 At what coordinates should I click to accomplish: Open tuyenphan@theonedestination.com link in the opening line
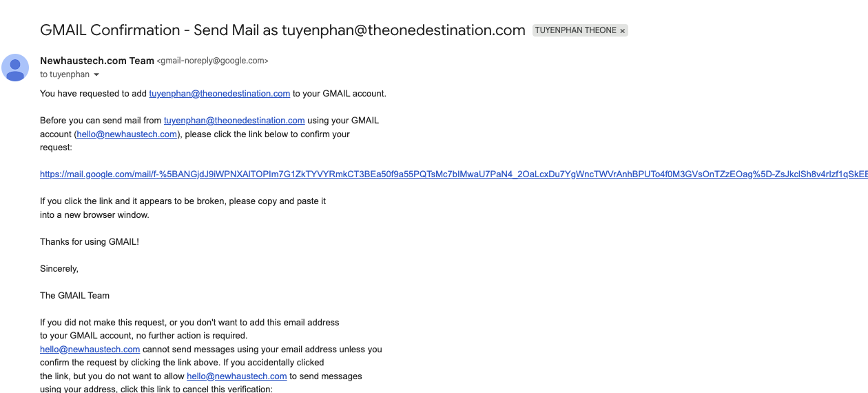[x=219, y=93]
